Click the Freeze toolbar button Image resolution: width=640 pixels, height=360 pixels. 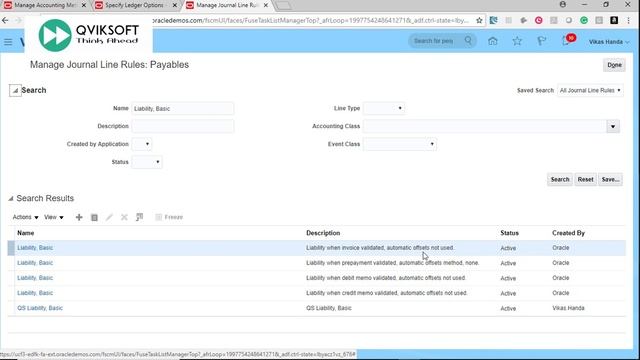(x=169, y=217)
